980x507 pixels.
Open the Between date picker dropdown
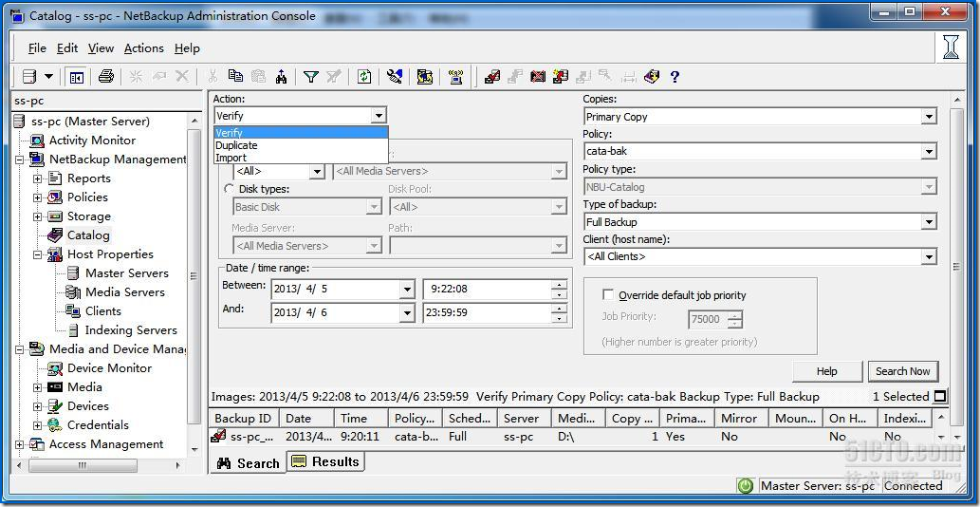coord(408,290)
